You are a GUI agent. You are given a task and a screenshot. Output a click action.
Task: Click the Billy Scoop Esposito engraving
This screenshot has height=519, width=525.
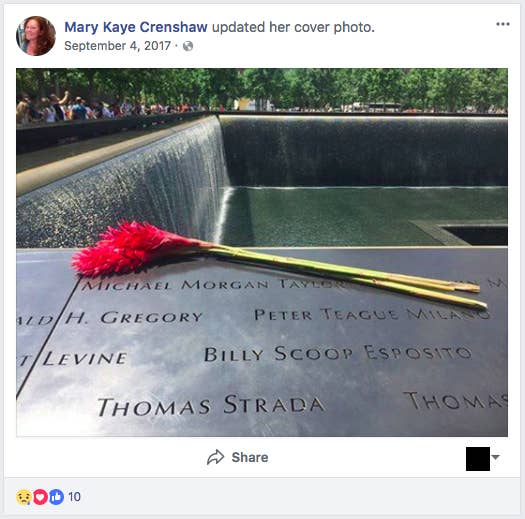(338, 354)
